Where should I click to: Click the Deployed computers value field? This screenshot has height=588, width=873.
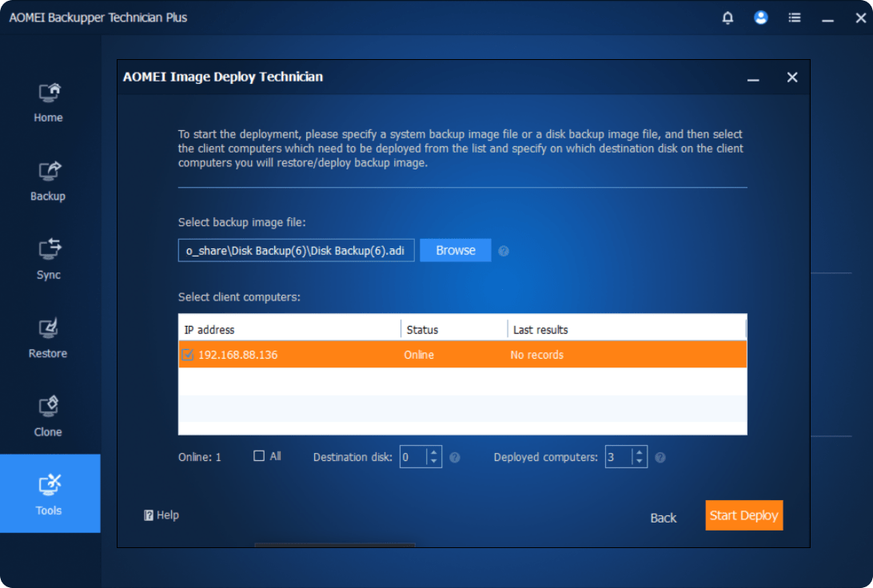[619, 457]
